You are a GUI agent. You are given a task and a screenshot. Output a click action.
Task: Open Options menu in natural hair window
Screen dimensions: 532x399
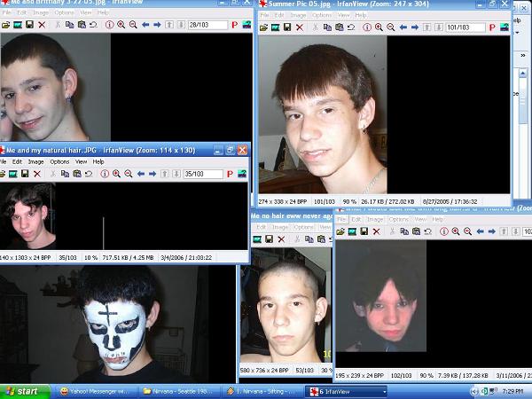click(59, 161)
